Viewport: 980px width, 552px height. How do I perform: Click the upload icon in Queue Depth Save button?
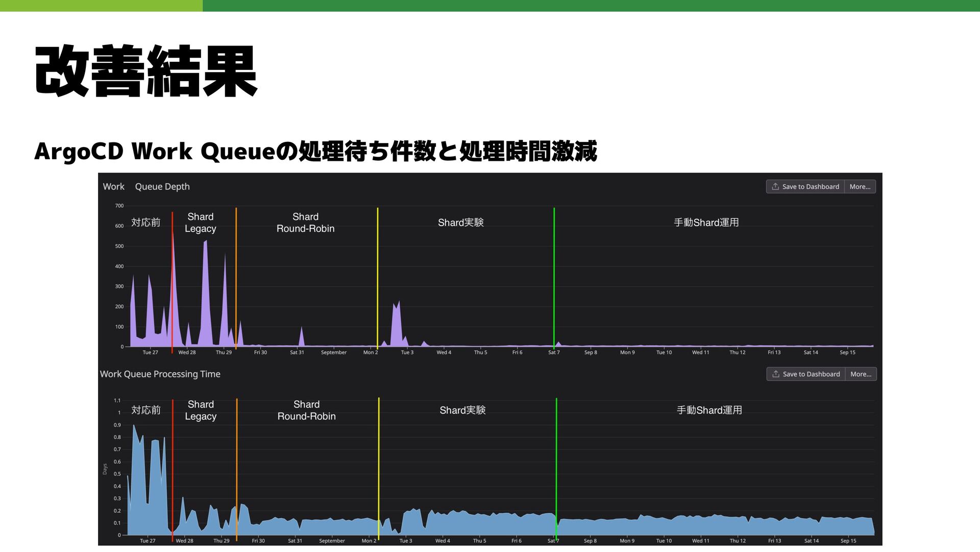click(775, 186)
